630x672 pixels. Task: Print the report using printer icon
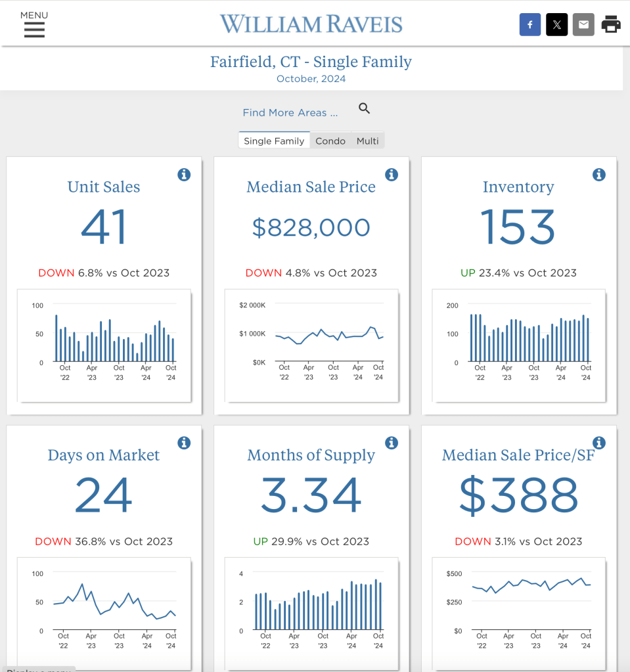click(611, 25)
